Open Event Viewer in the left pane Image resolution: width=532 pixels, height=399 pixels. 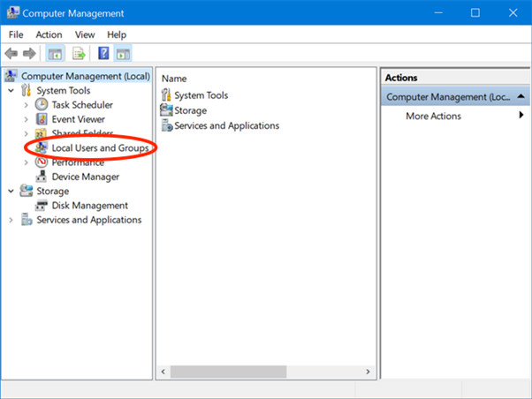click(x=78, y=119)
